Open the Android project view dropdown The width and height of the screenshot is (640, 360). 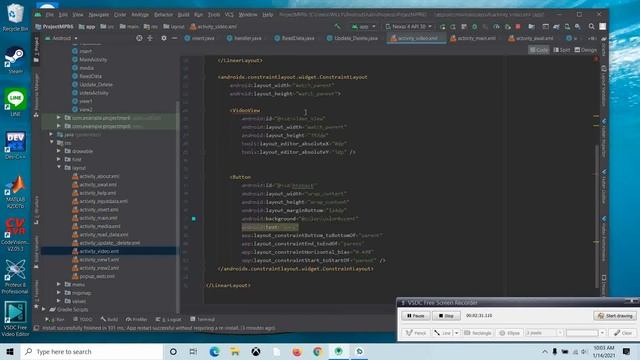pos(61,38)
